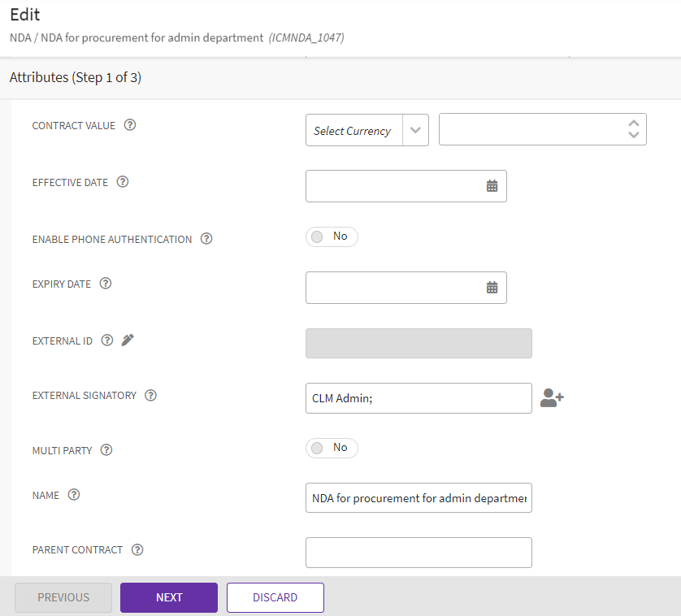Click help icon beside Enable Phone Authentication

pos(206,239)
